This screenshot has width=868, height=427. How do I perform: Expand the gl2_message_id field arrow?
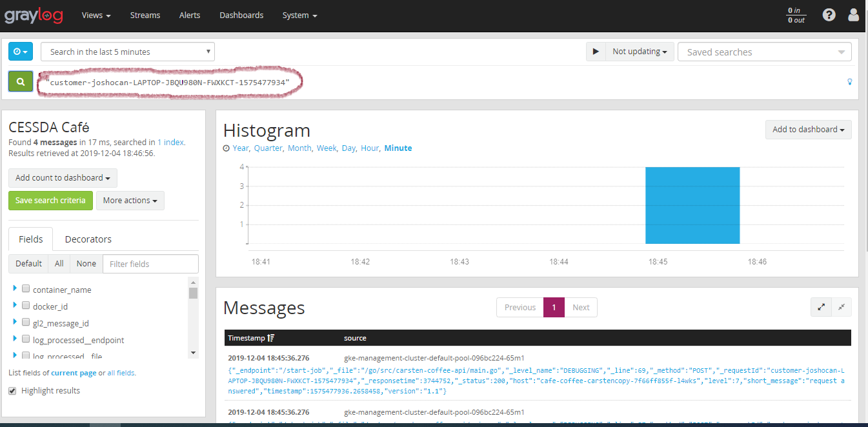[x=15, y=322]
